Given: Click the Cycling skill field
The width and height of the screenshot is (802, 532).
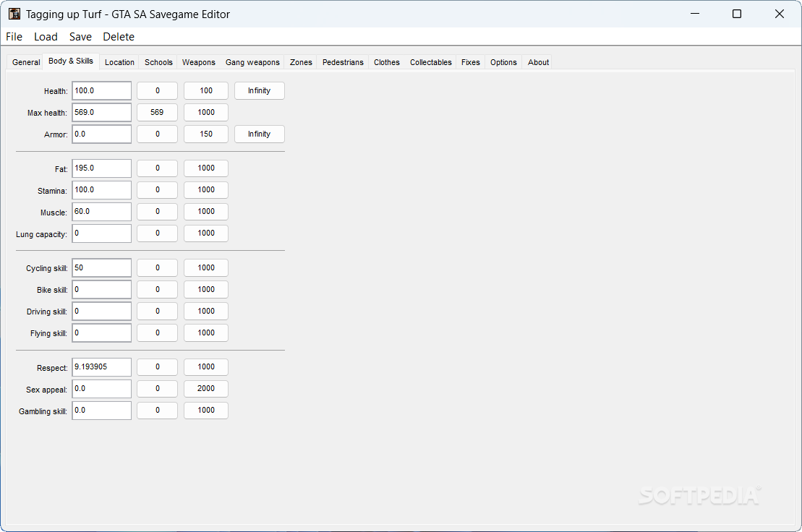Looking at the screenshot, I should pos(102,267).
